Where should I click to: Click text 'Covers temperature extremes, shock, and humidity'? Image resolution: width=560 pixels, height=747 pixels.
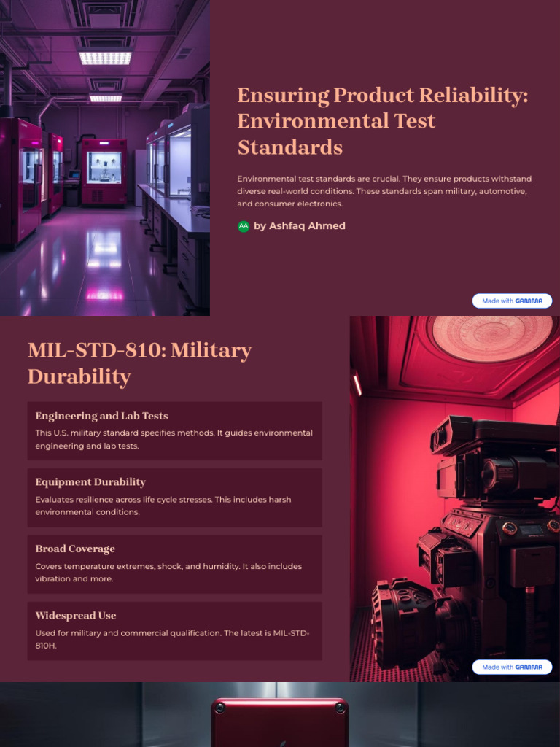click(x=138, y=566)
